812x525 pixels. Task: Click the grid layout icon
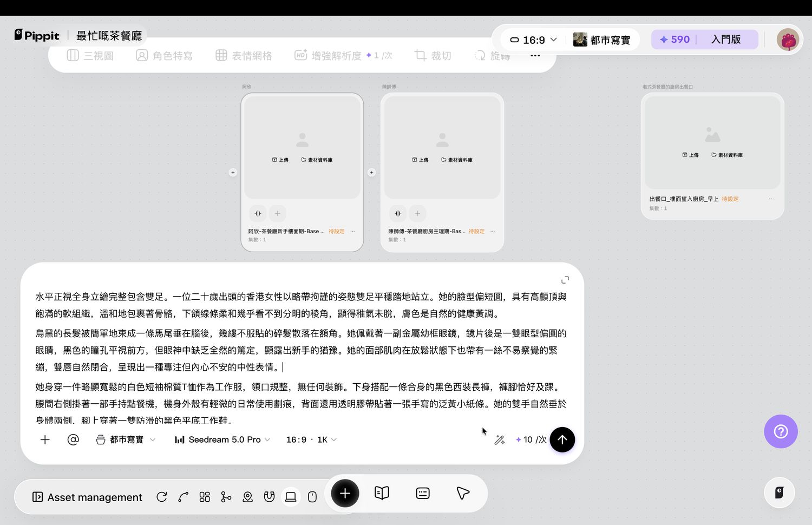(205, 497)
